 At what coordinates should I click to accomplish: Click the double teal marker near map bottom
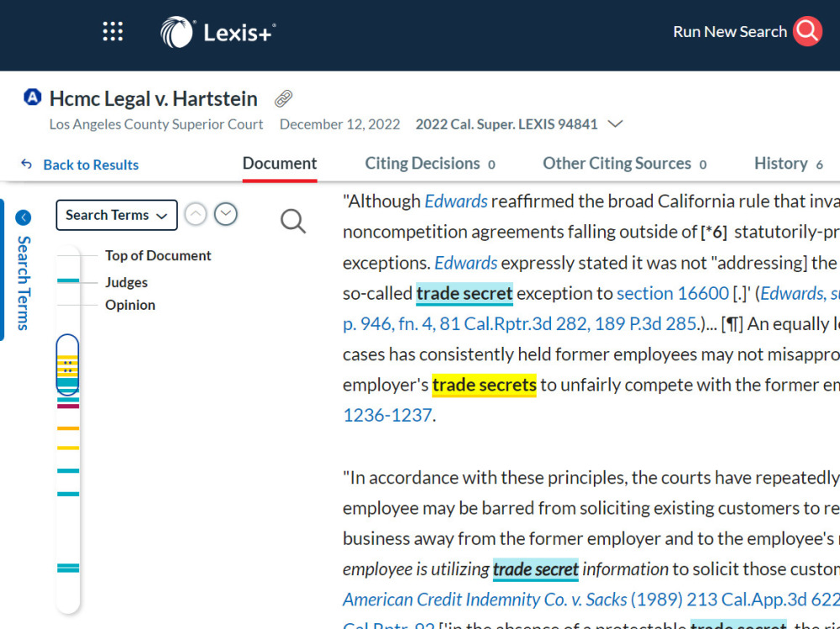click(68, 568)
